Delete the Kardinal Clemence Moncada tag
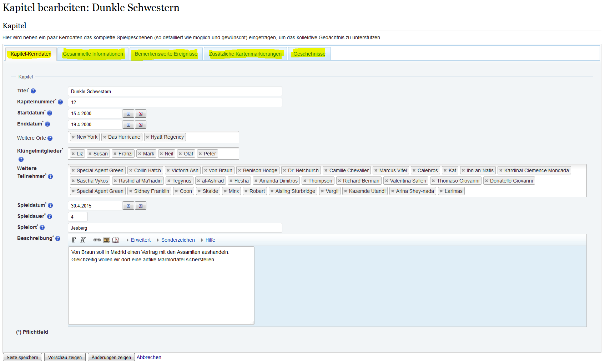605x364 pixels. (501, 171)
